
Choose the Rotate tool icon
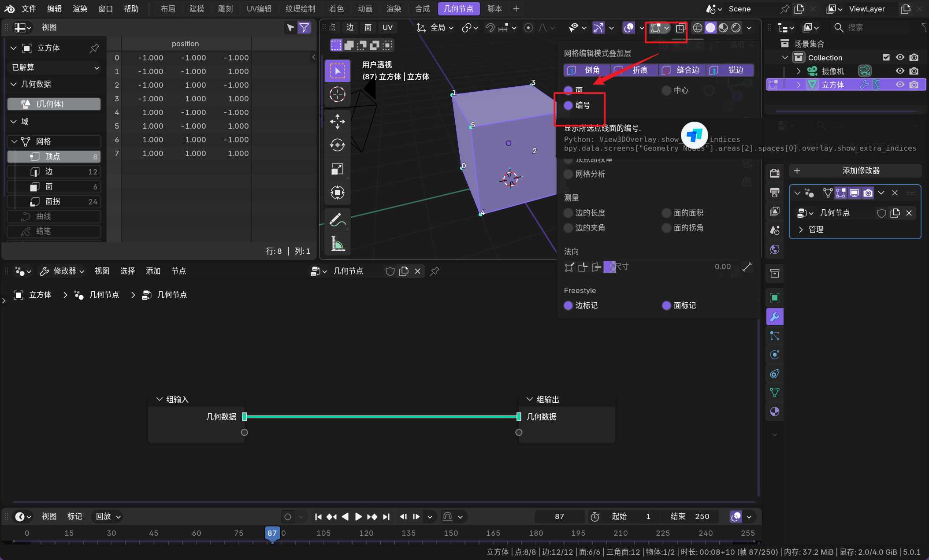pyautogui.click(x=338, y=145)
